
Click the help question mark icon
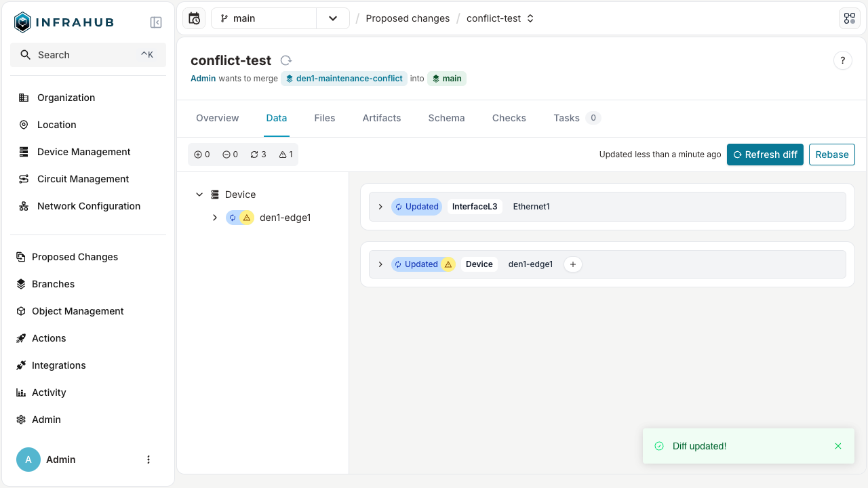842,60
